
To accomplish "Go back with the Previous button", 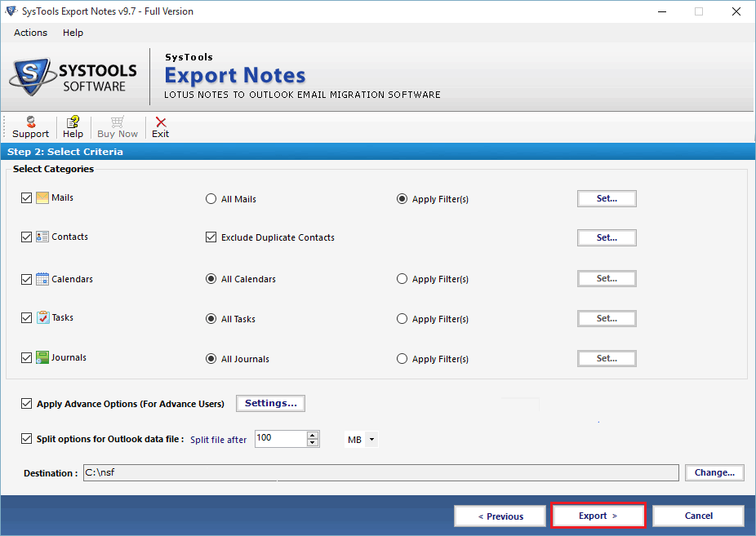I will point(500,516).
